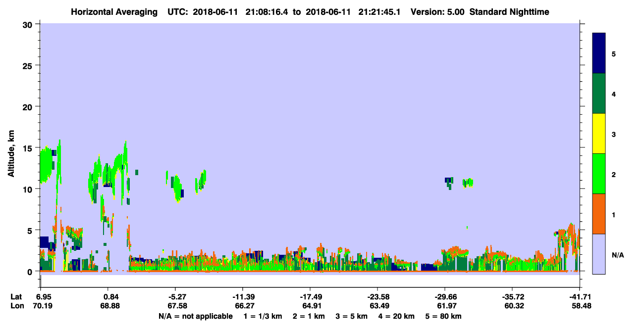Click the '1 = 1/3 km' legend text
The image size is (644, 330).
264,316
